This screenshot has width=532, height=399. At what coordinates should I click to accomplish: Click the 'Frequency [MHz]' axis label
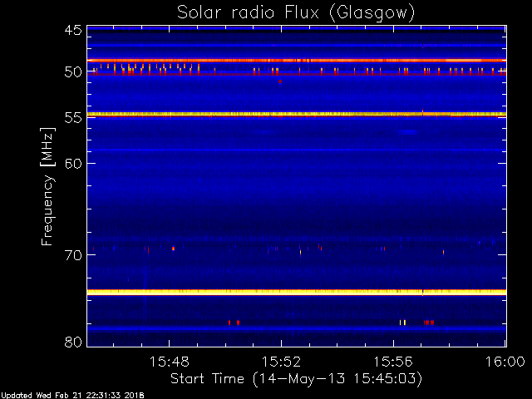click(47, 186)
